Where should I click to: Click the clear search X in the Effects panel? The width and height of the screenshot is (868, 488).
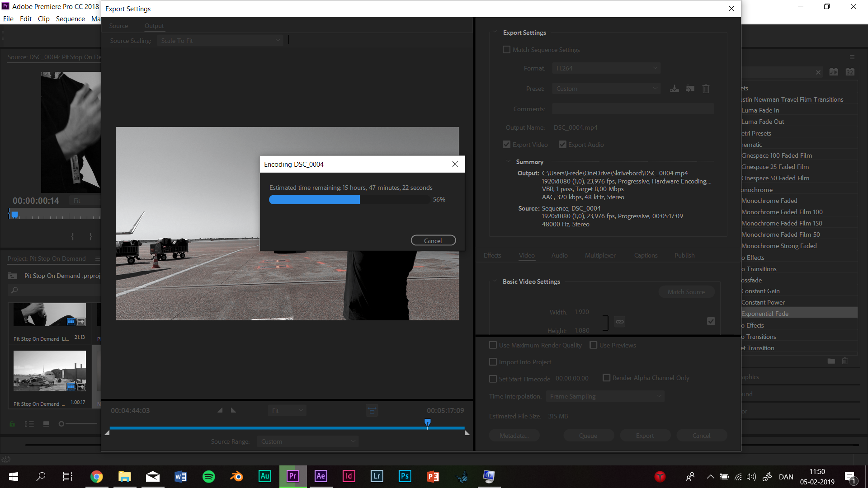click(818, 72)
